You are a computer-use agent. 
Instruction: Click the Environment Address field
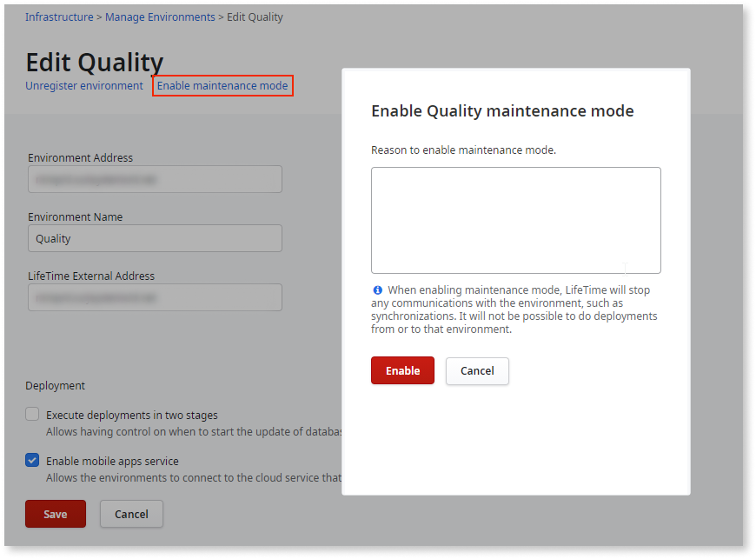pos(155,179)
